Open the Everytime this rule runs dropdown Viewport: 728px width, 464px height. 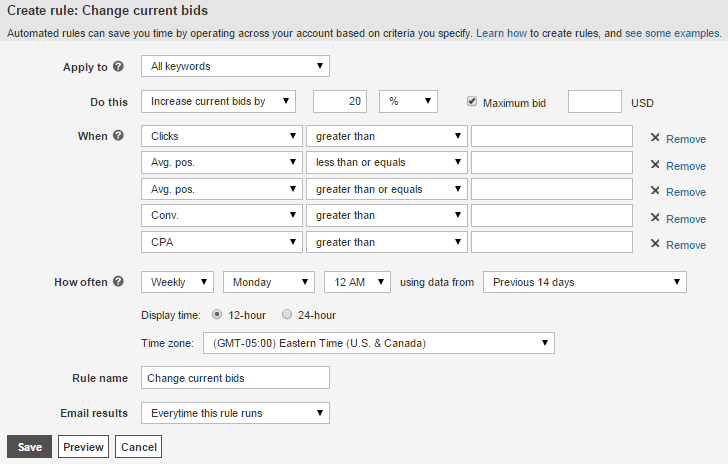pyautogui.click(x=235, y=413)
